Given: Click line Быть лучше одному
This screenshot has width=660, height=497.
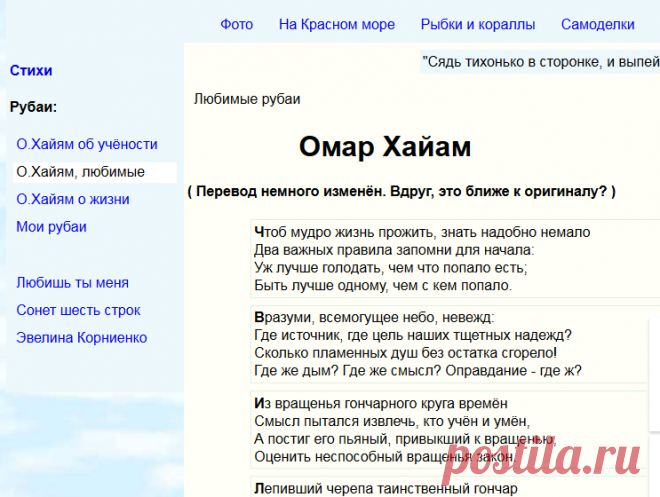Looking at the screenshot, I should [383, 285].
